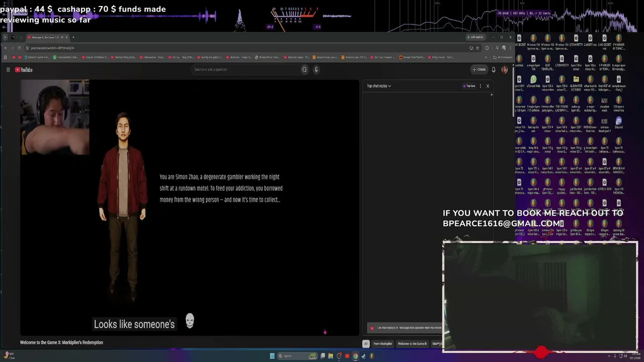Open the taskbar clock and date
Screen dimensions: 644x362
[x=635, y=356]
